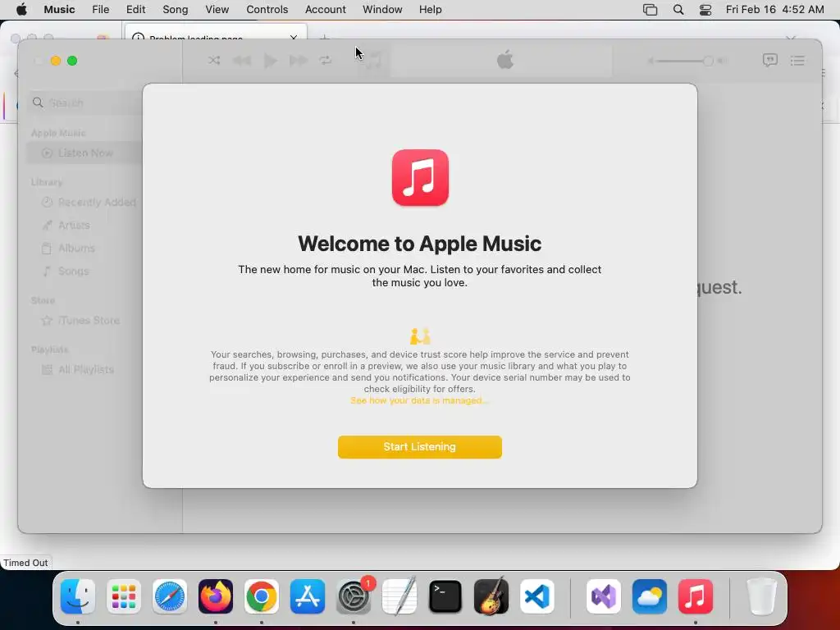This screenshot has height=630, width=840.
Task: Open Safari from the Dock
Action: pyautogui.click(x=170, y=596)
